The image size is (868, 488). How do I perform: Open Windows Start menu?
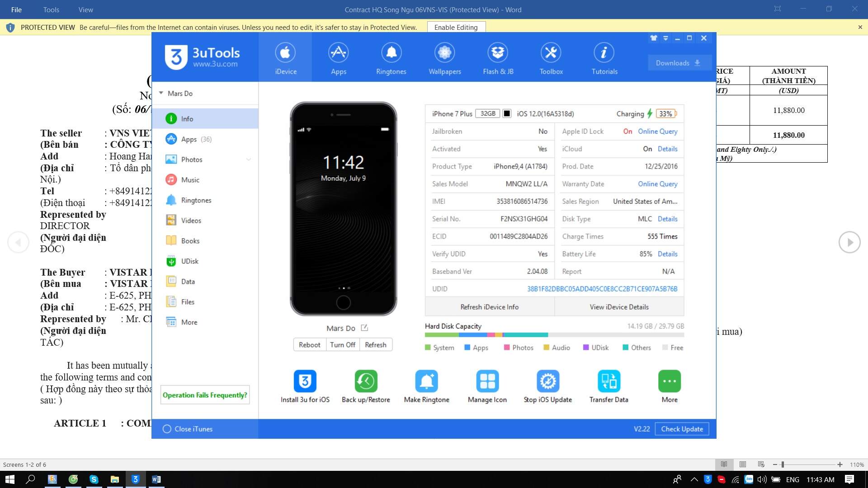pyautogui.click(x=10, y=479)
